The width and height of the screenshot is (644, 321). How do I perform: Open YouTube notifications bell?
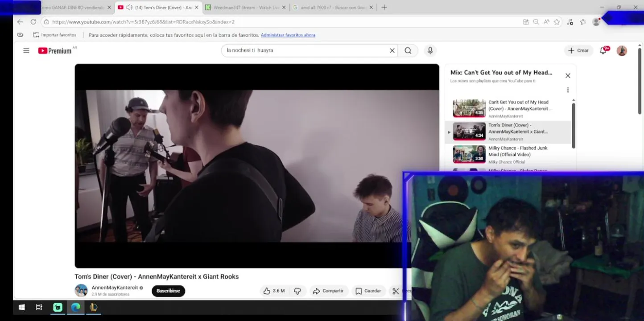tap(603, 51)
